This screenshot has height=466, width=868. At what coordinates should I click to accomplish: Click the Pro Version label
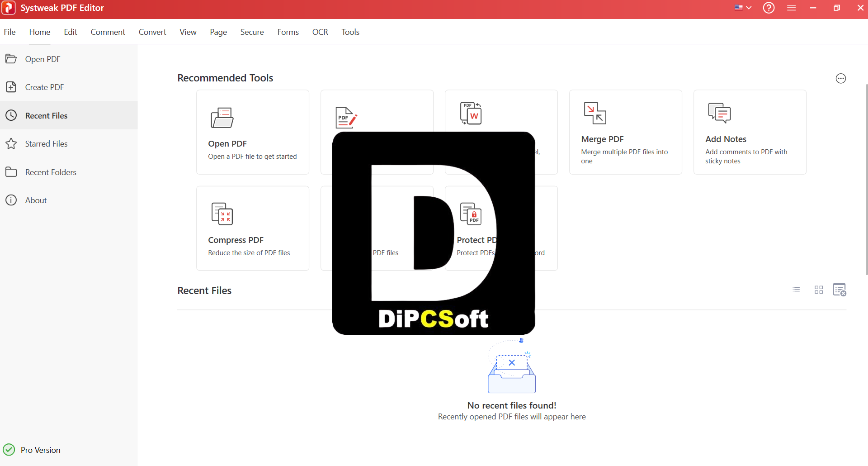41,450
